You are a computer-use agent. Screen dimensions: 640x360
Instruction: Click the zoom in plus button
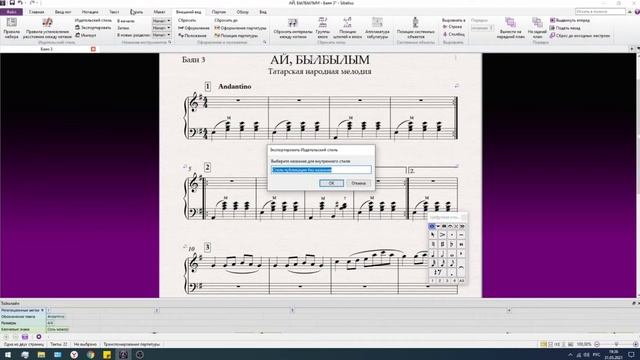click(x=636, y=344)
